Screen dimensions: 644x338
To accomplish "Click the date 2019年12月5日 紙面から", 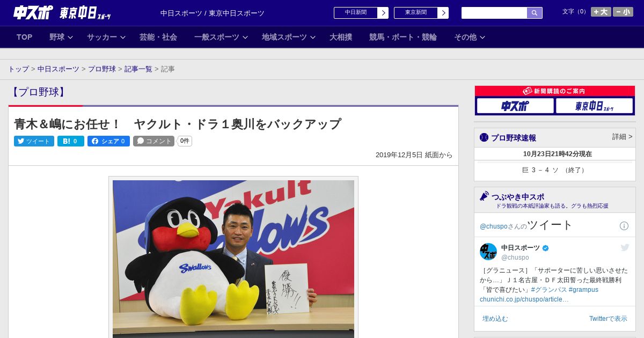I will coord(414,155).
